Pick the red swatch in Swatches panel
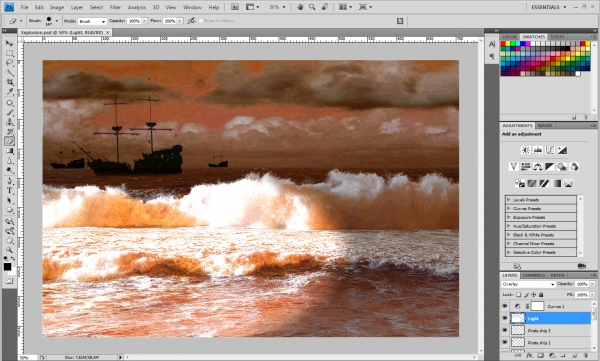 coord(503,44)
